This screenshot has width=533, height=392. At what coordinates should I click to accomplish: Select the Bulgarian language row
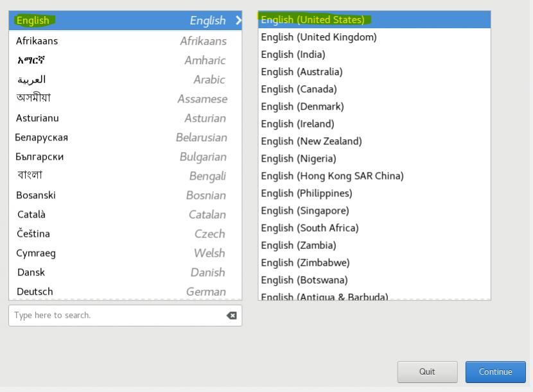[125, 157]
